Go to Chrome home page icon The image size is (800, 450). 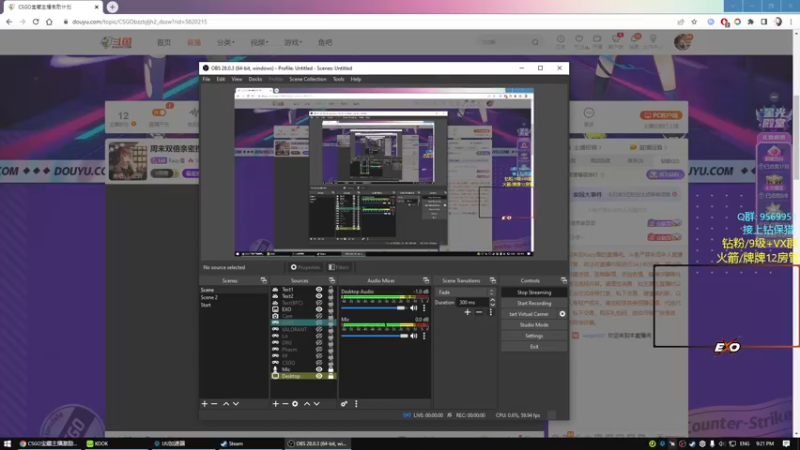point(49,21)
